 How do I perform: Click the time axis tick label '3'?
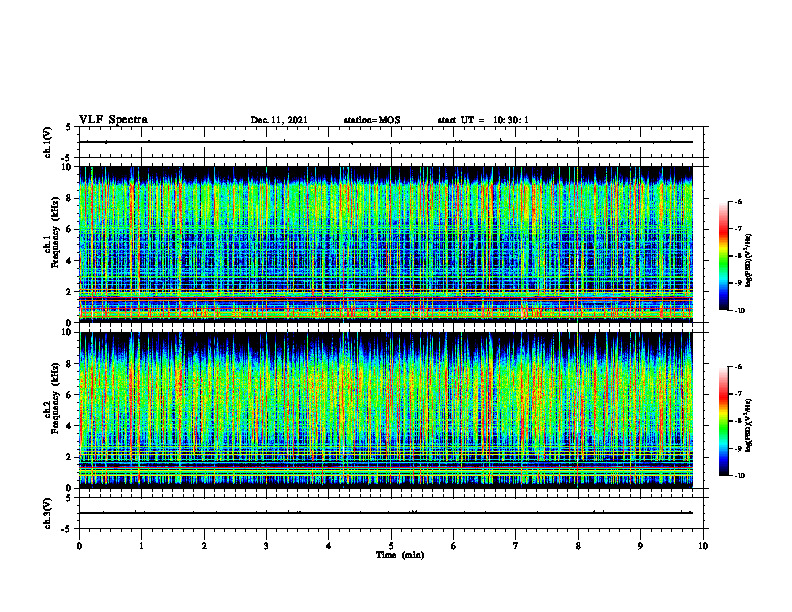pyautogui.click(x=266, y=546)
